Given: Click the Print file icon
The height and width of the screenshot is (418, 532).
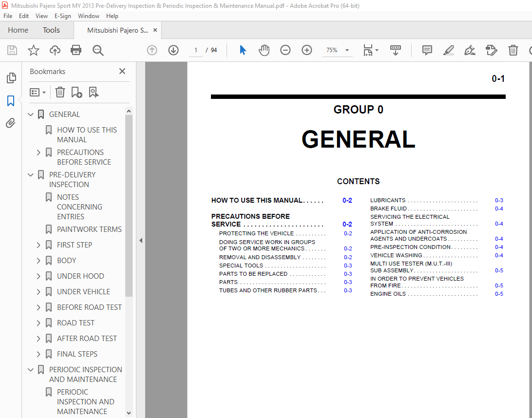Looking at the screenshot, I should (x=76, y=50).
